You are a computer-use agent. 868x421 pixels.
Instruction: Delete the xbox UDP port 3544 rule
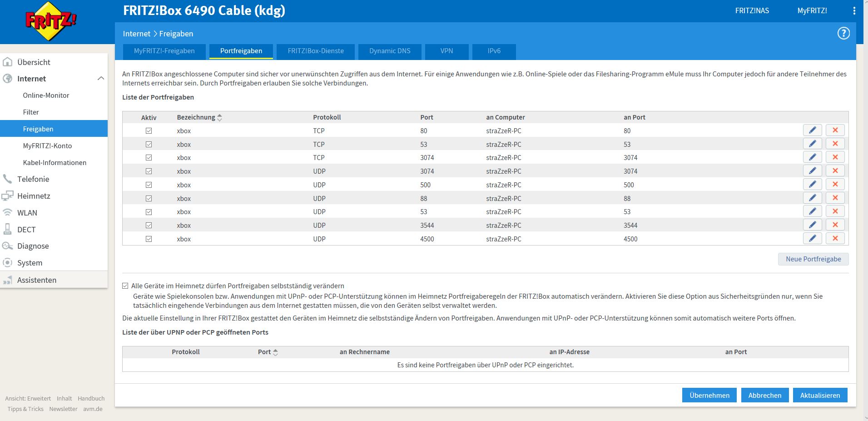pyautogui.click(x=835, y=225)
